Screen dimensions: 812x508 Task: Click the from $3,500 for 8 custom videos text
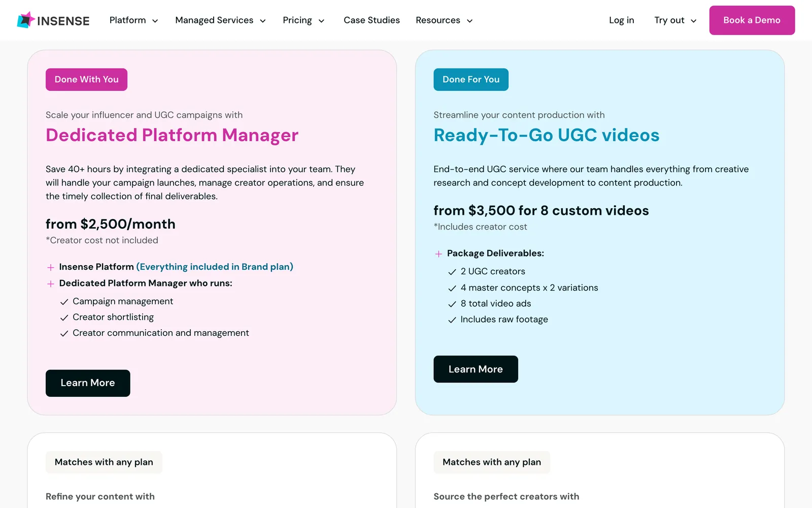541,210
